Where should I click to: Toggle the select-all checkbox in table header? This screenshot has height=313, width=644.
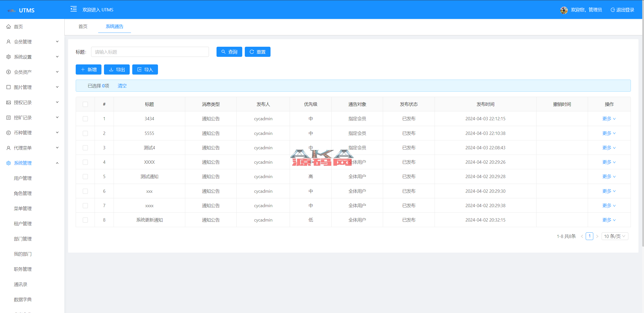click(85, 104)
